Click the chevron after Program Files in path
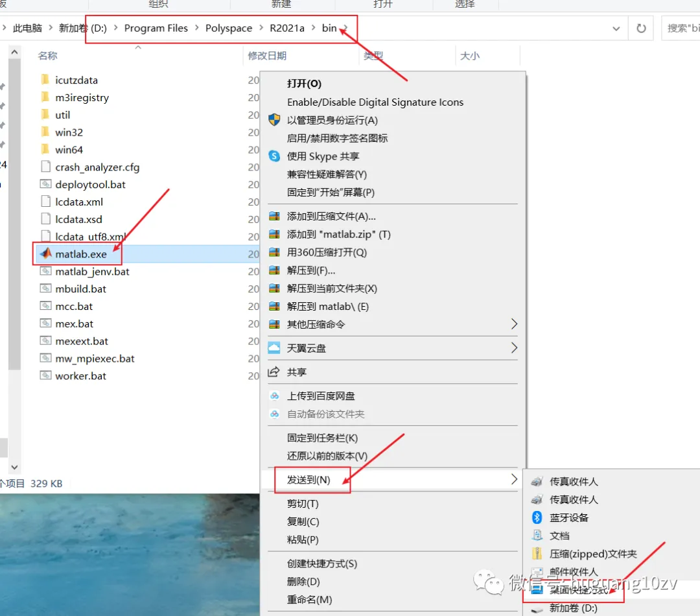 coord(196,28)
